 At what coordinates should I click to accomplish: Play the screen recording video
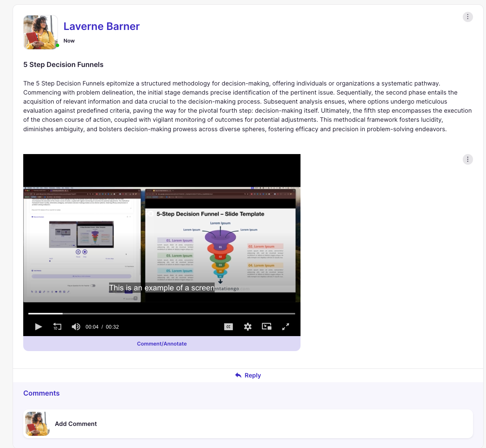pos(38,327)
